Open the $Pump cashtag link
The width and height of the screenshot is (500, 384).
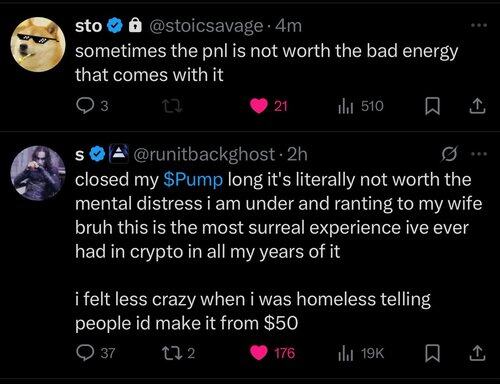pos(193,180)
